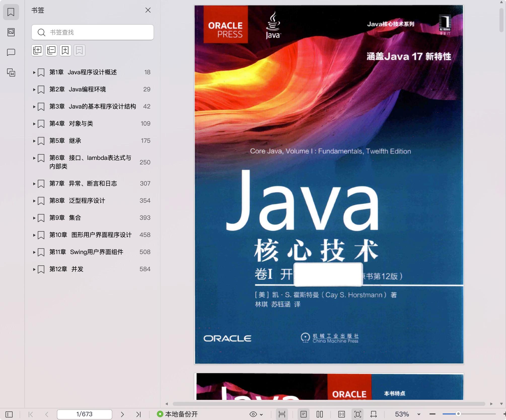Image resolution: width=506 pixels, height=420 pixels.
Task: Open the thumbnails sidebar panel
Action: 11,32
